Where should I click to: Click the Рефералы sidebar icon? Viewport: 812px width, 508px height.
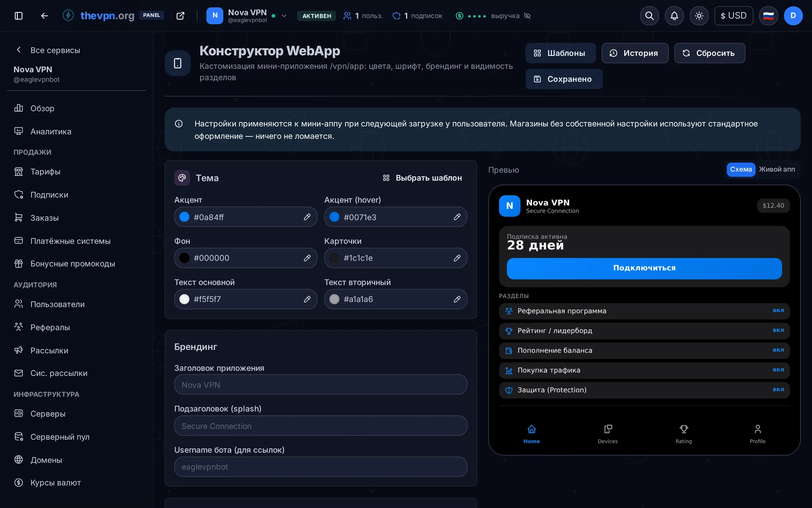[19, 327]
